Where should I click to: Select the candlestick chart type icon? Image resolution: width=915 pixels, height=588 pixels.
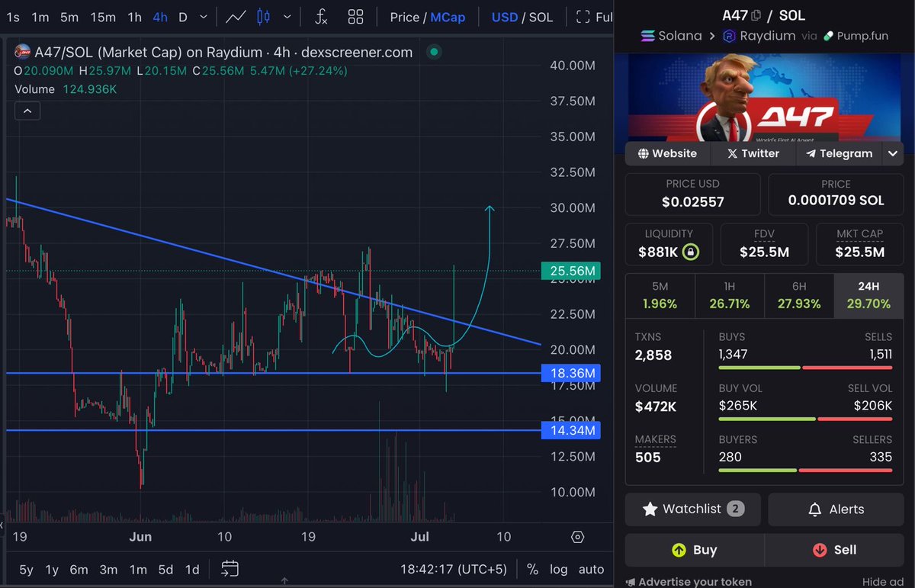263,17
